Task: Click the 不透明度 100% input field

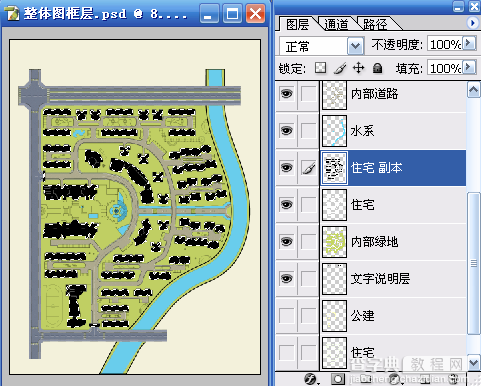Action: 445,44
